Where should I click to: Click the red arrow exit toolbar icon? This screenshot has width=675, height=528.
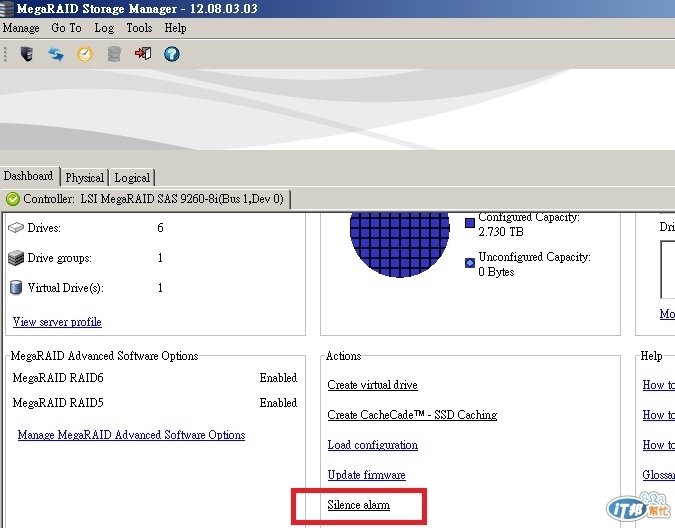pos(143,54)
